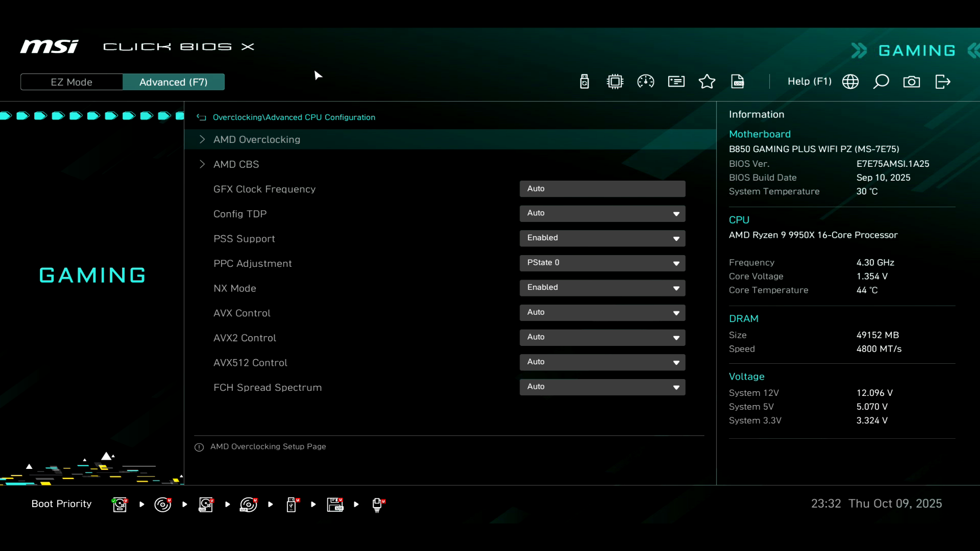This screenshot has width=980, height=551.
Task: Click Help (F1) button
Action: pyautogui.click(x=809, y=82)
